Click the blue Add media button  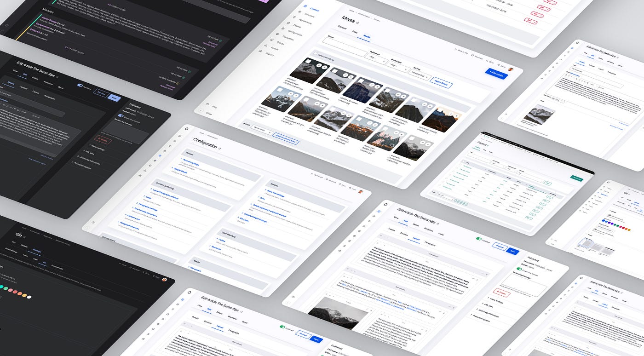click(x=496, y=73)
